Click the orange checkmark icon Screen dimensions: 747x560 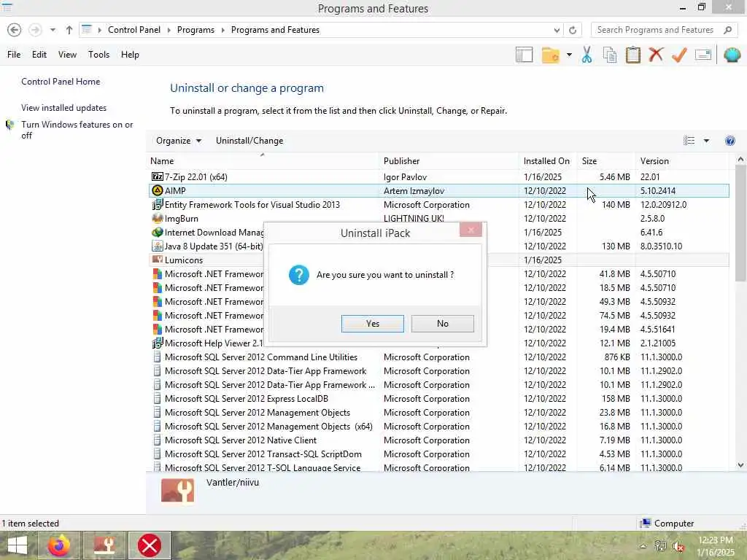click(x=679, y=55)
